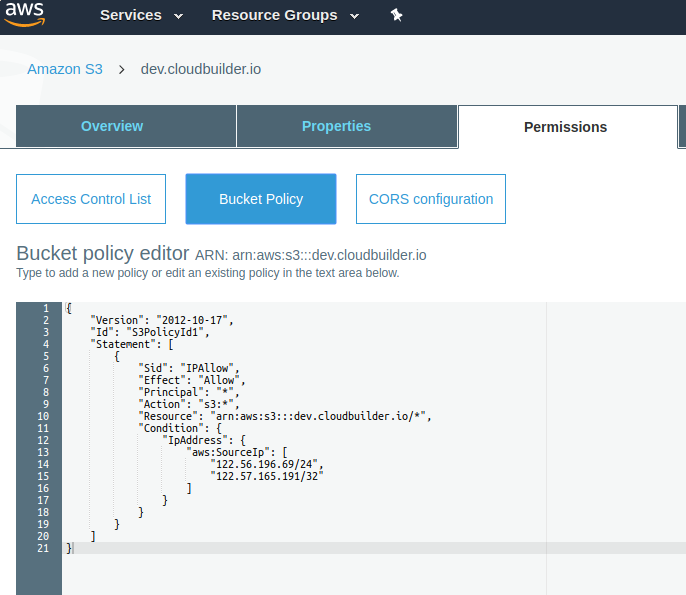Click the pin shortcut icon in navbar
This screenshot has height=595, width=686.
pos(396,15)
